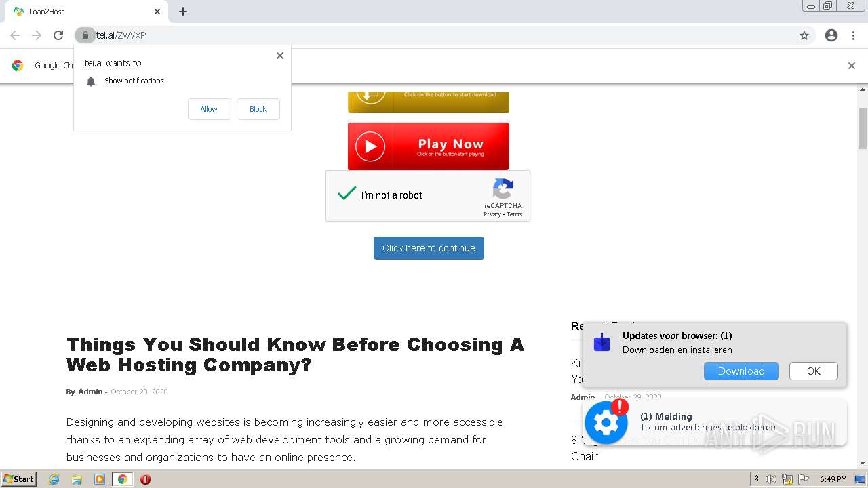Click the scrollbar up arrow
The image size is (868, 488).
tap(863, 89)
